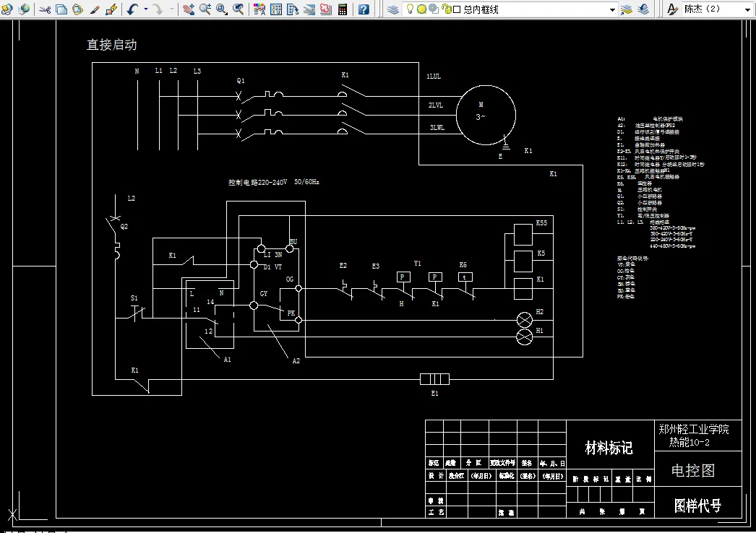Viewport: 756px width, 533px height.
Task: Click the Q1 breaker label
Action: tap(241, 80)
